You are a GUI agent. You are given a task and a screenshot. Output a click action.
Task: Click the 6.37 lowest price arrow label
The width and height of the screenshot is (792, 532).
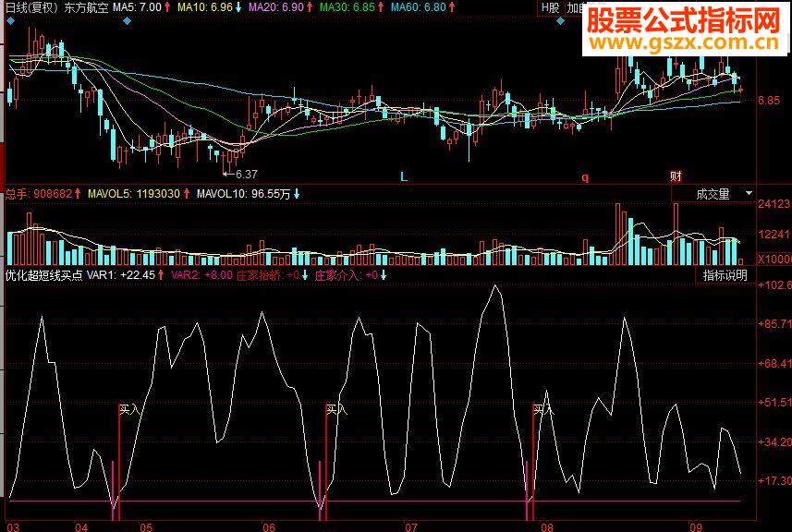click(x=241, y=175)
